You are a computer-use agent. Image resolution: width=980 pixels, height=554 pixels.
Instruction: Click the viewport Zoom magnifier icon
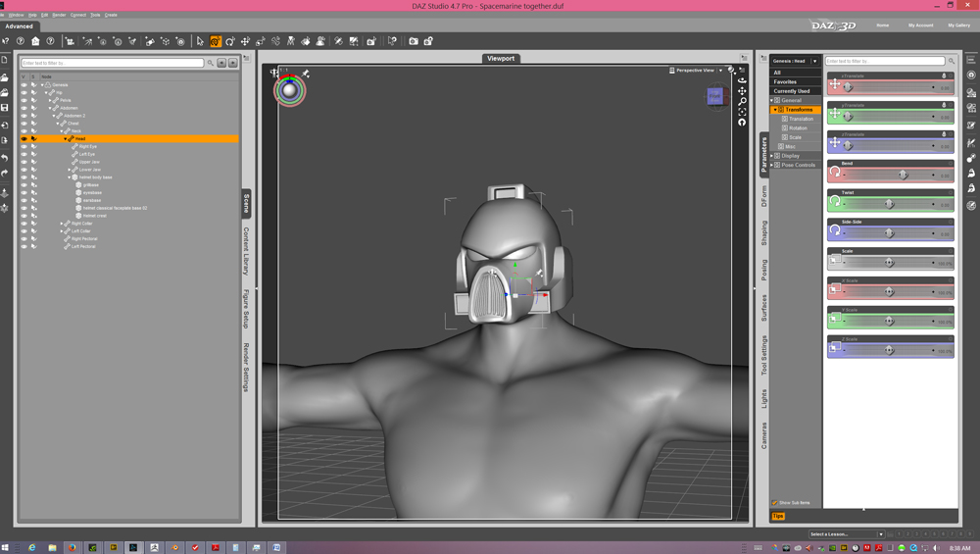pos(742,101)
